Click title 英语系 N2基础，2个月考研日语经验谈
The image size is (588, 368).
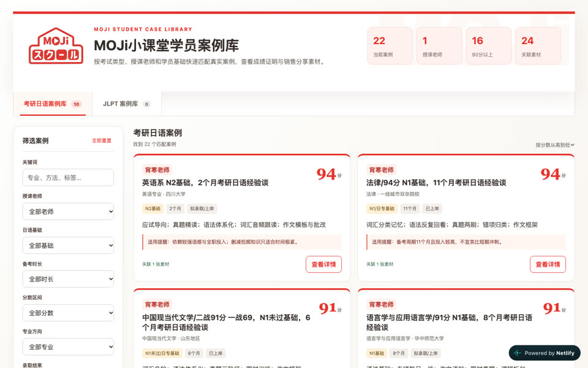[205, 183]
